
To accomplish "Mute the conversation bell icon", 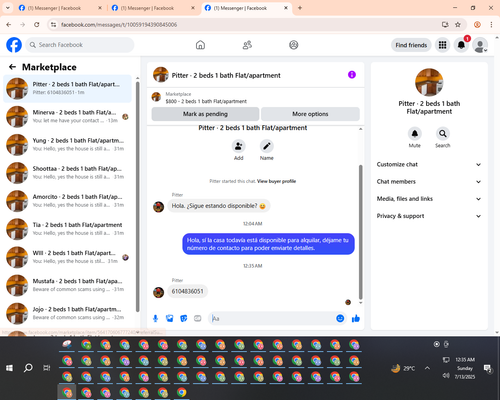I will [x=415, y=134].
